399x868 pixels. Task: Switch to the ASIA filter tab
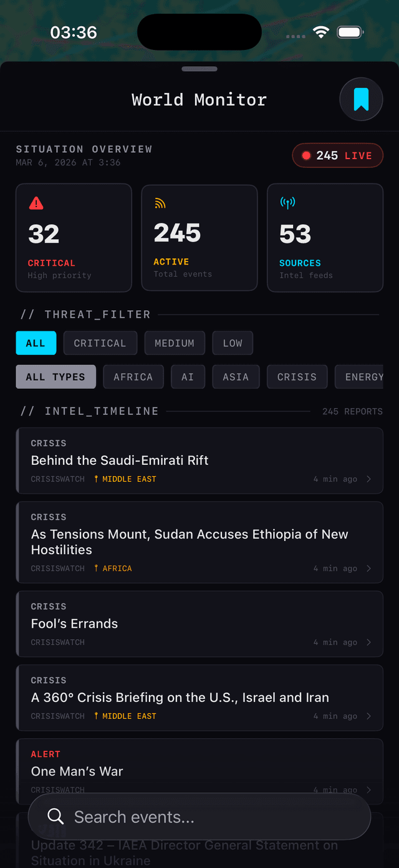pyautogui.click(x=236, y=377)
